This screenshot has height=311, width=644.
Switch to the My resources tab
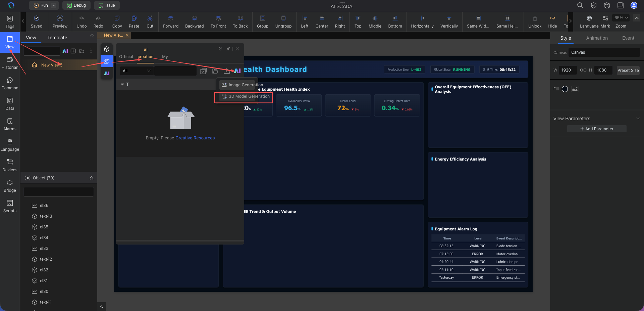click(x=165, y=57)
